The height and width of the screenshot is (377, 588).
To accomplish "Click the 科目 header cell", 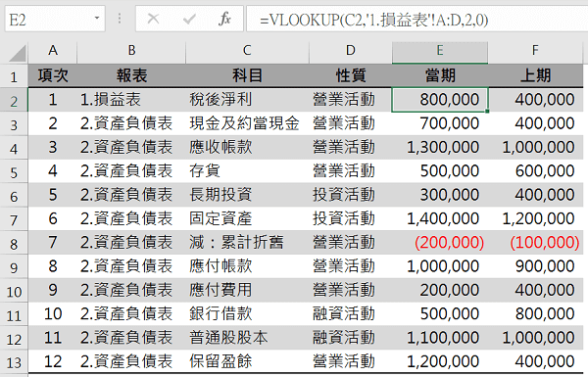I will pos(247,76).
